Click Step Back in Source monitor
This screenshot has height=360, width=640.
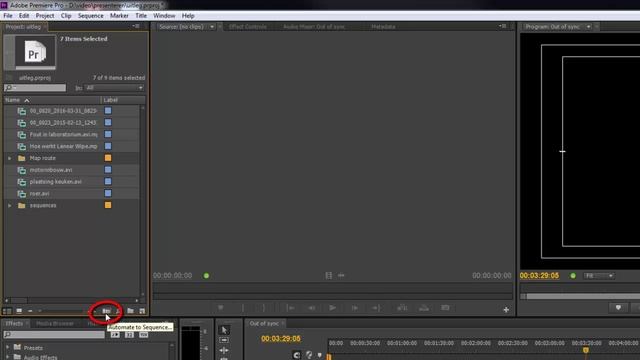coord(311,308)
